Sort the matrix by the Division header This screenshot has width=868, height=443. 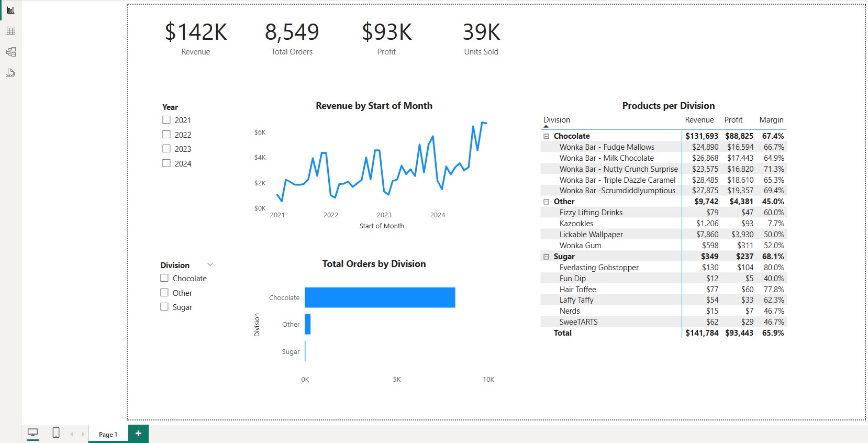[x=557, y=120]
